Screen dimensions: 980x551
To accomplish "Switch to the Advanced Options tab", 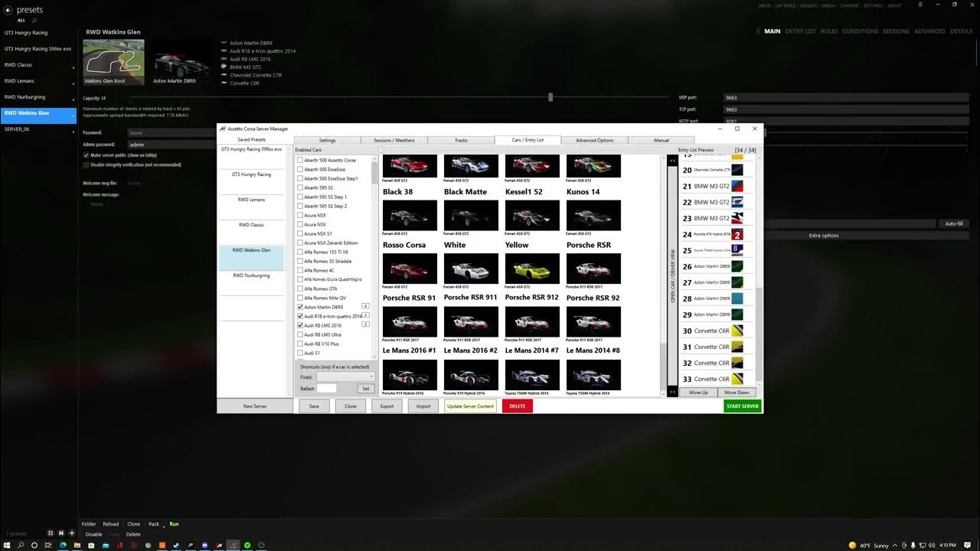I will pyautogui.click(x=595, y=140).
